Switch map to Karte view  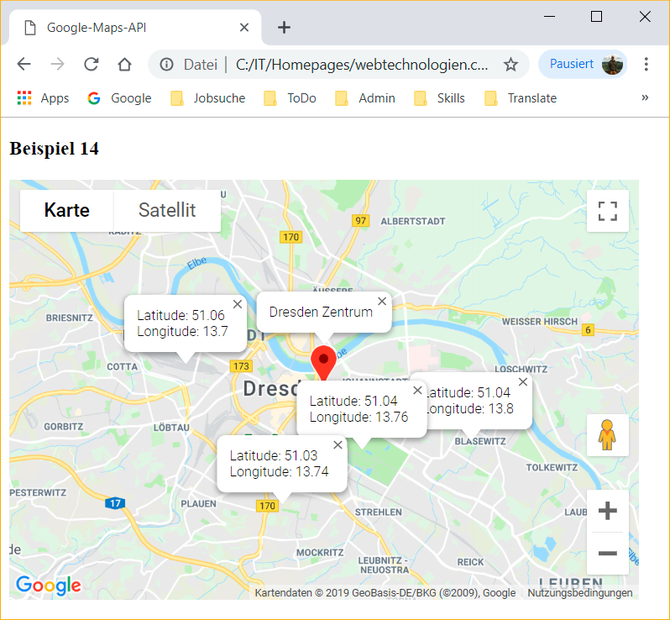click(x=67, y=210)
